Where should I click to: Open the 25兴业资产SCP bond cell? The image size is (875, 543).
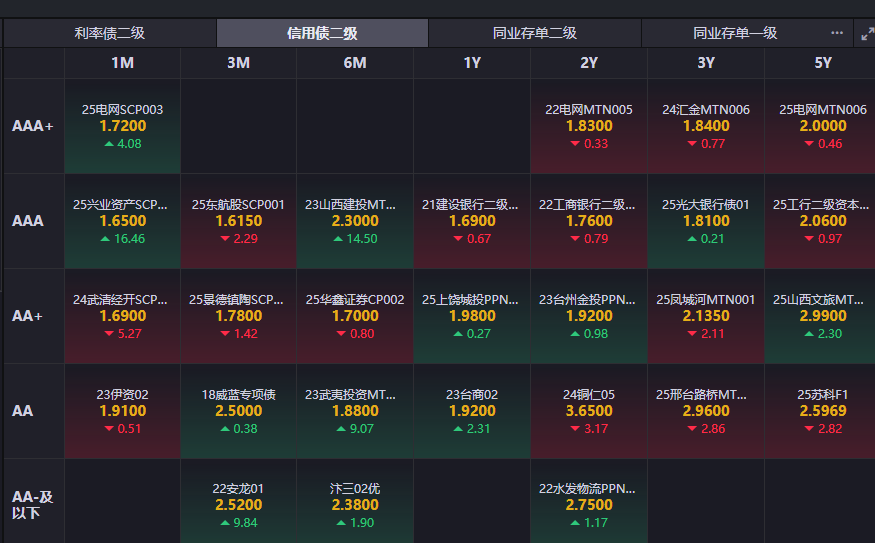(122, 221)
